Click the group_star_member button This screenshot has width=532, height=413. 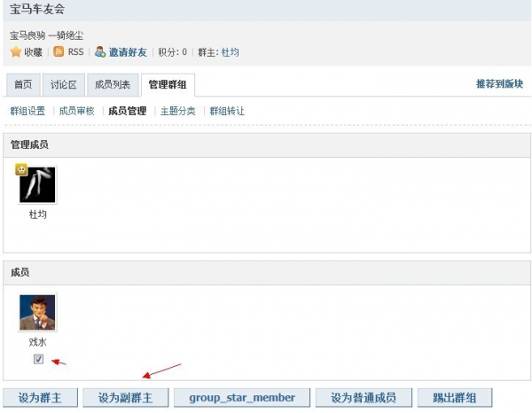241,398
